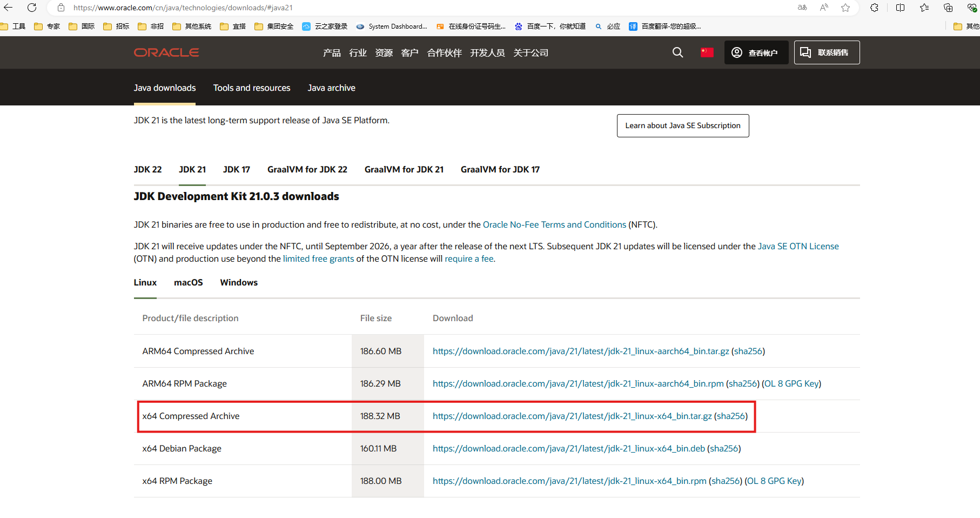Viewport: 980px width, 518px height.
Task: Click the 查看帐户 button
Action: [756, 52]
